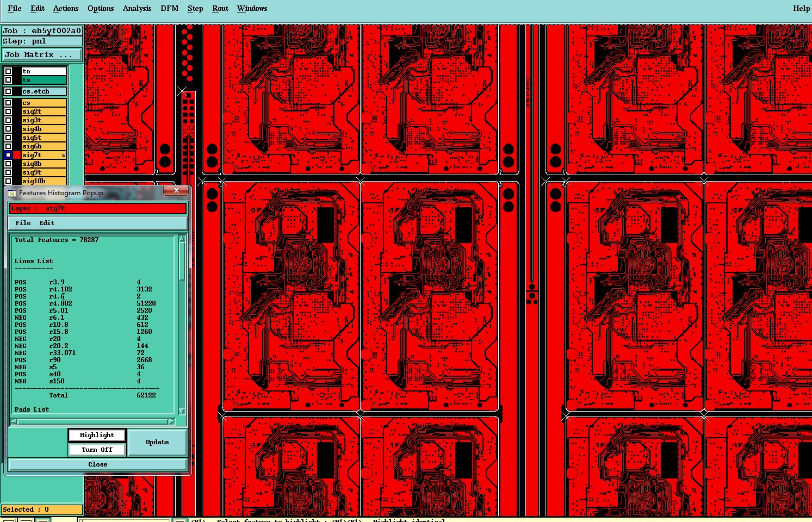The height and width of the screenshot is (522, 812).
Task: Select the NEG s150 line entry
Action: [x=77, y=381]
